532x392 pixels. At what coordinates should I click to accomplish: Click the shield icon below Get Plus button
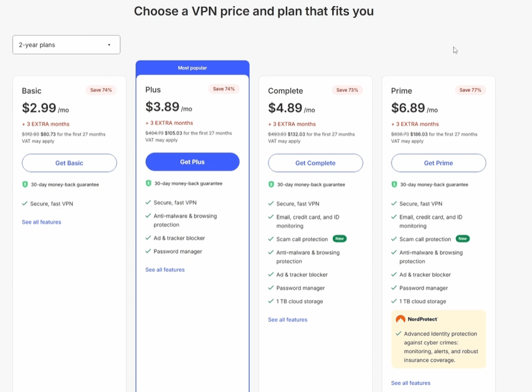click(147, 182)
